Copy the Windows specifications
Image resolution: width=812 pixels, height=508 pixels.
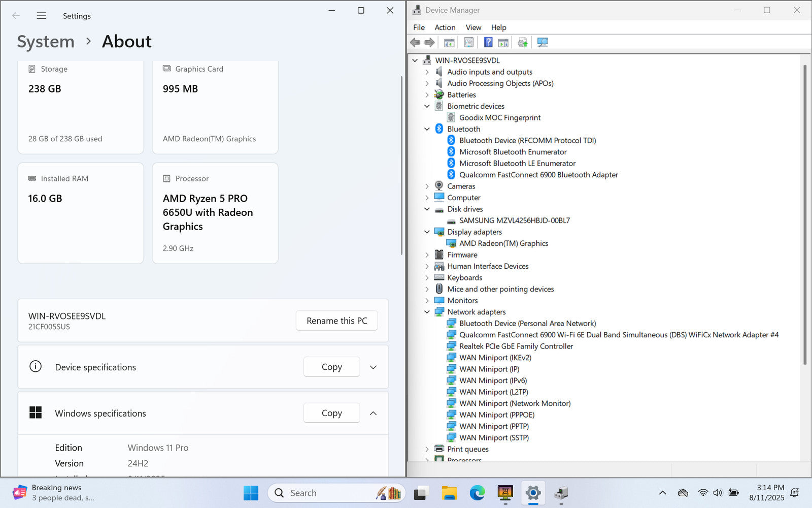(x=331, y=413)
